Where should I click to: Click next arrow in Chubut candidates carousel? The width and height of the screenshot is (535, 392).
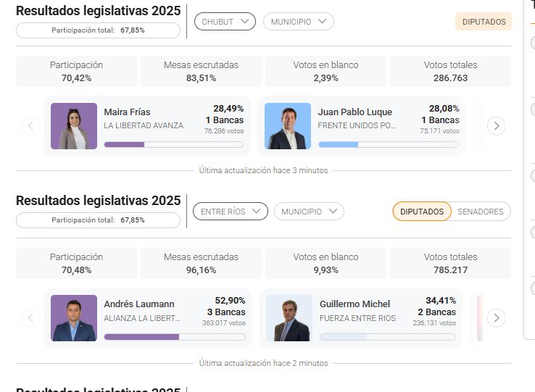click(496, 125)
